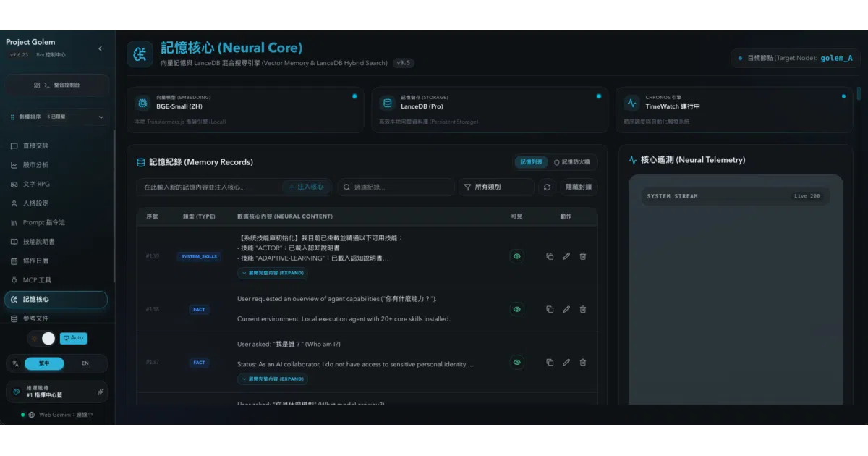Open the 所有類別 category filter dropdown
The height and width of the screenshot is (456, 868).
point(496,187)
